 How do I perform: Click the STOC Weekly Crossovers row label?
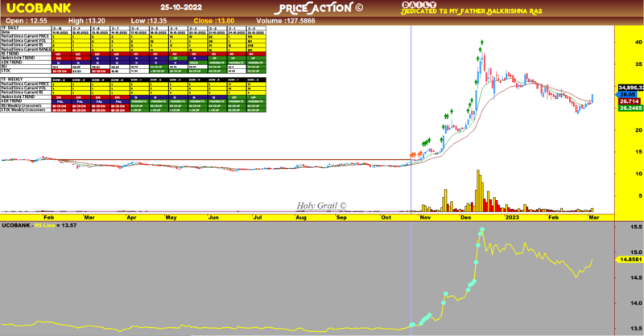(x=23, y=109)
